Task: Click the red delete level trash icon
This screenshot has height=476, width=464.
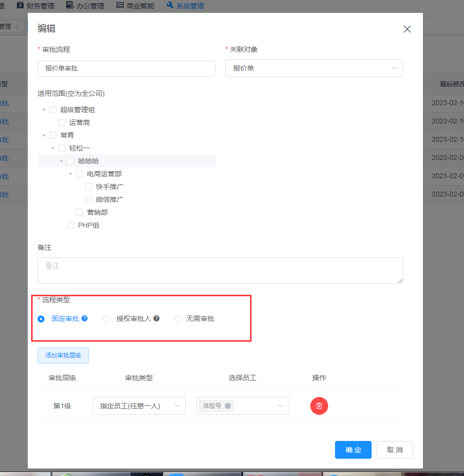Action: [x=319, y=406]
